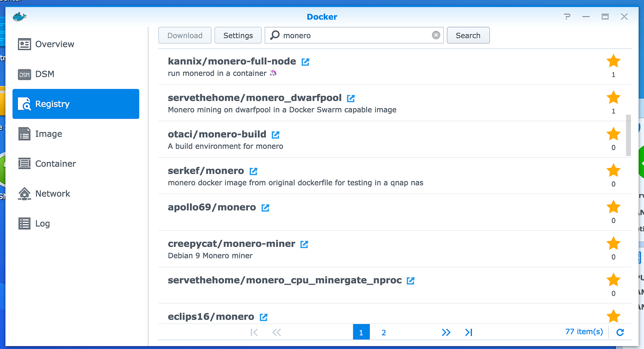
Task: Go to page 2 of results
Action: [x=384, y=332]
